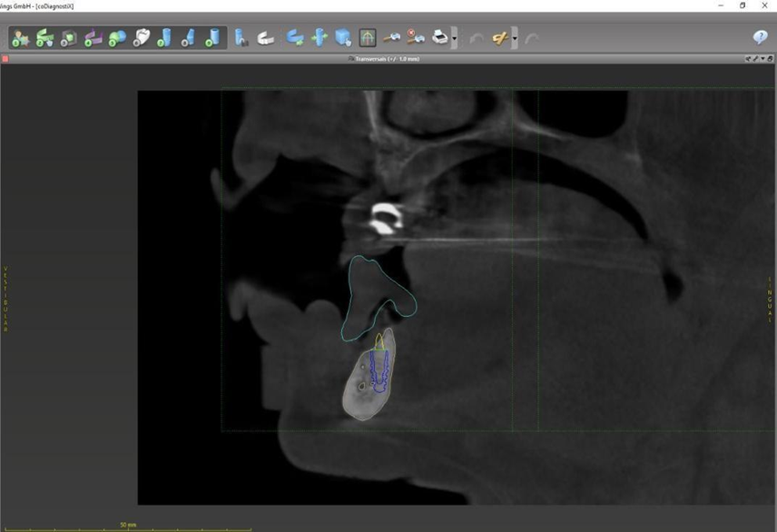The height and width of the screenshot is (532, 777).
Task: Open the blue 3D cube tool
Action: (x=343, y=38)
